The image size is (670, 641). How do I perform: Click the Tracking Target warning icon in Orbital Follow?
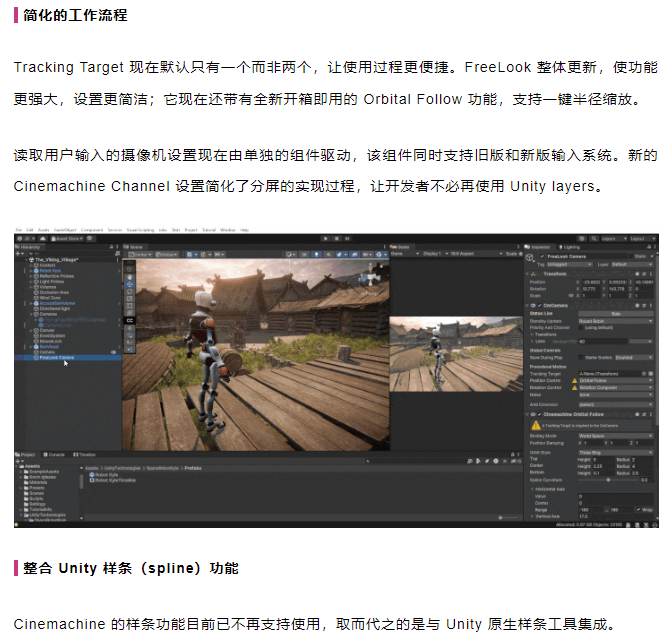pos(536,426)
